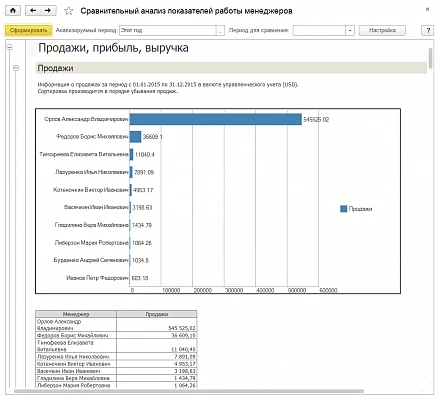
Task: Collapse the Продажи section group
Action: tap(16, 68)
